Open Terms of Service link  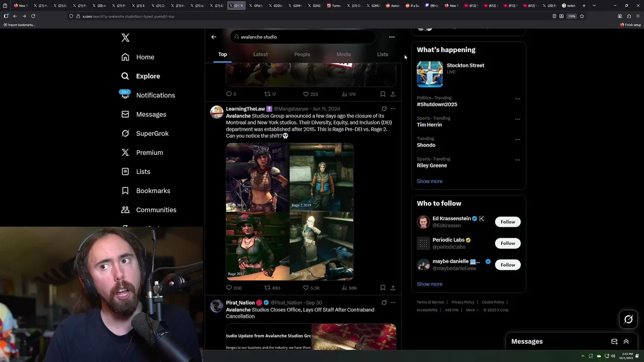pyautogui.click(x=430, y=302)
